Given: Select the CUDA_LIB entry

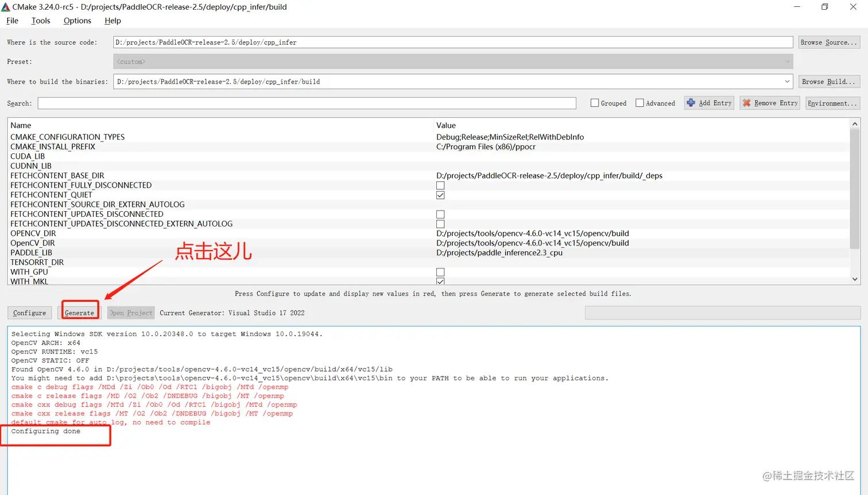Looking at the screenshot, I should (x=28, y=156).
